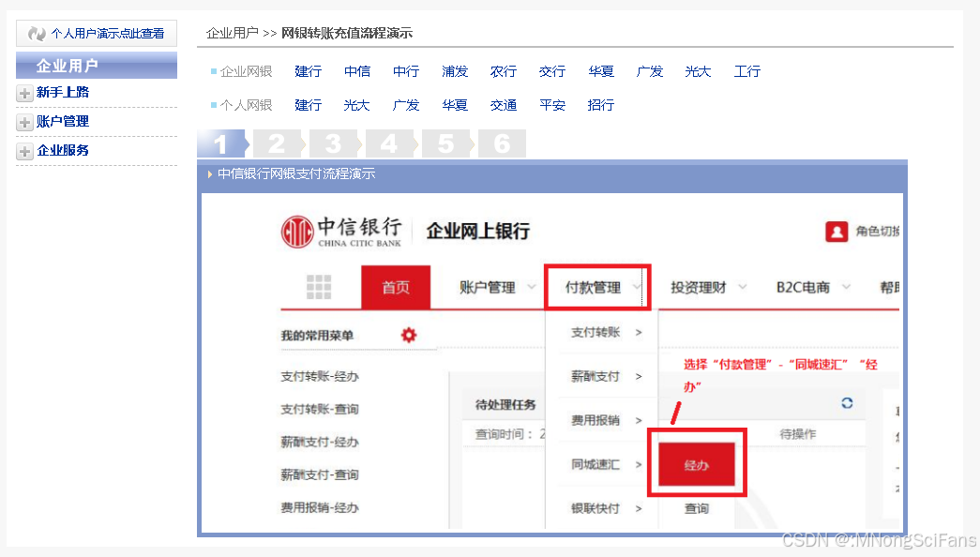Click the 中信银行 CITIC logo

tap(341, 232)
